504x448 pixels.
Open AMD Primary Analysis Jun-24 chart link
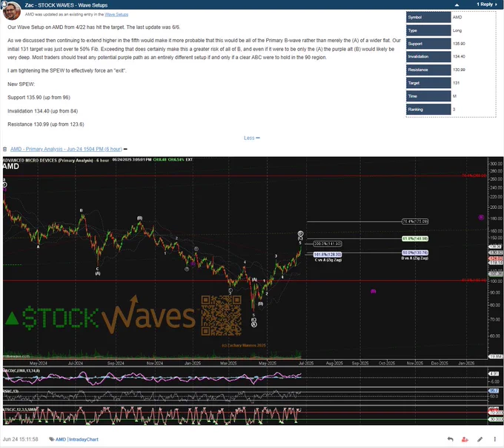(x=66, y=149)
